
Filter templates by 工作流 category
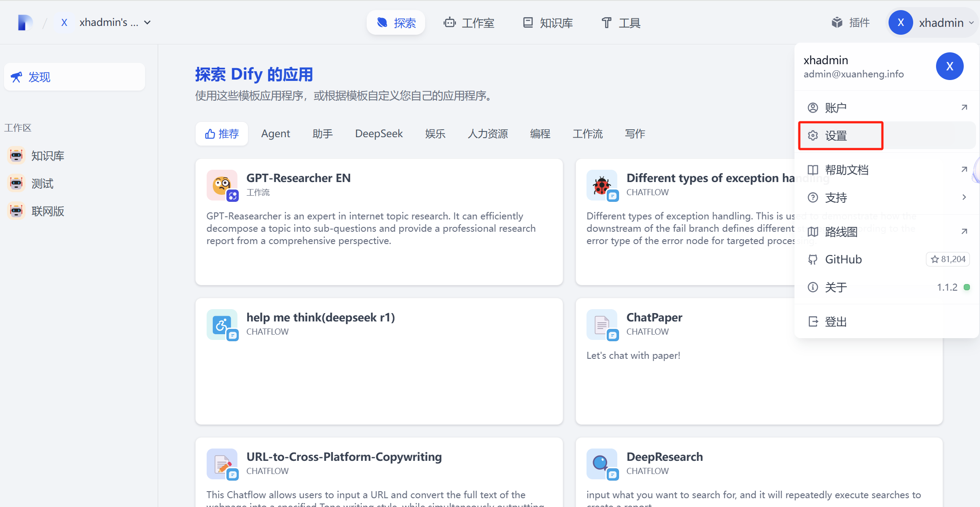click(588, 134)
